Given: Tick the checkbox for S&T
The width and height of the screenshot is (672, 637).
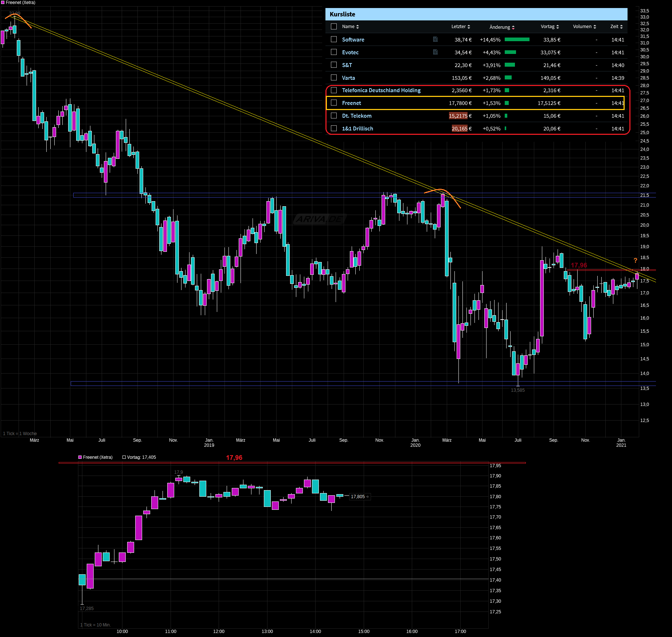Looking at the screenshot, I should [334, 65].
